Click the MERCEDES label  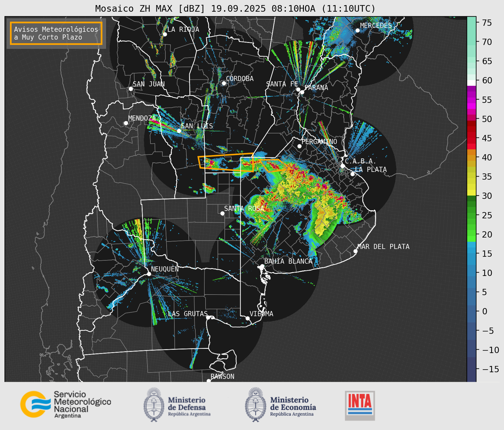[376, 25]
